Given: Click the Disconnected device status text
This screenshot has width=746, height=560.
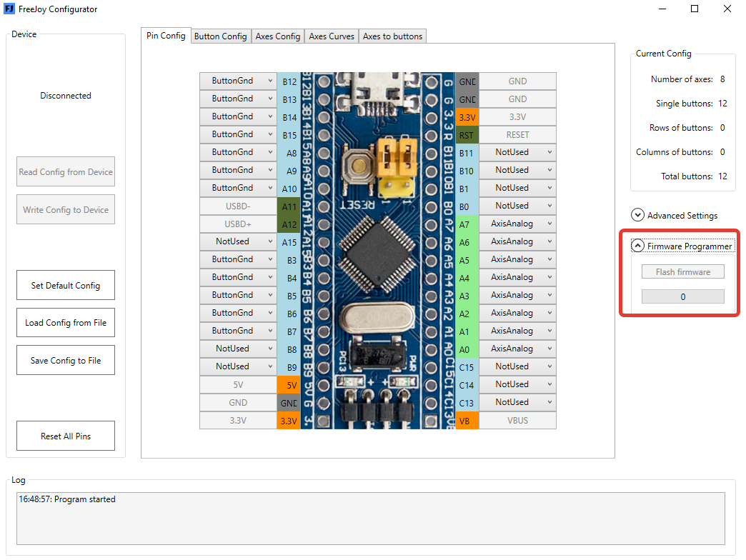Looking at the screenshot, I should coord(66,96).
